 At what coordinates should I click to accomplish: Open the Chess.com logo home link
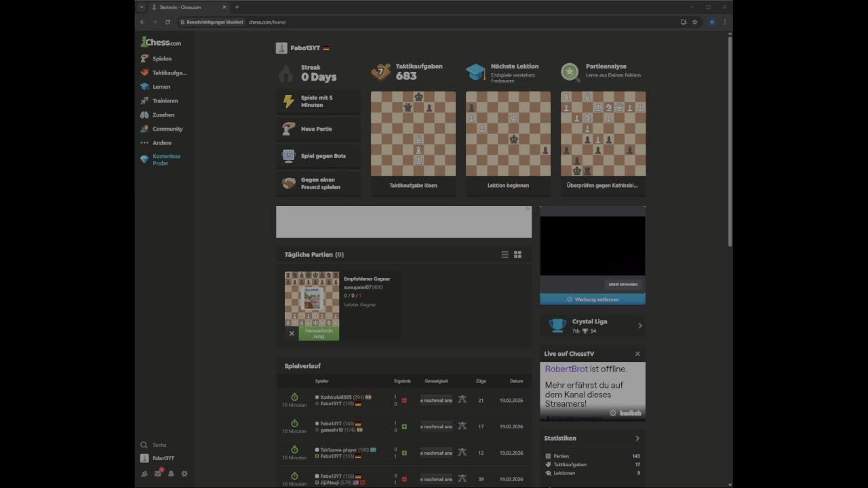(x=161, y=42)
